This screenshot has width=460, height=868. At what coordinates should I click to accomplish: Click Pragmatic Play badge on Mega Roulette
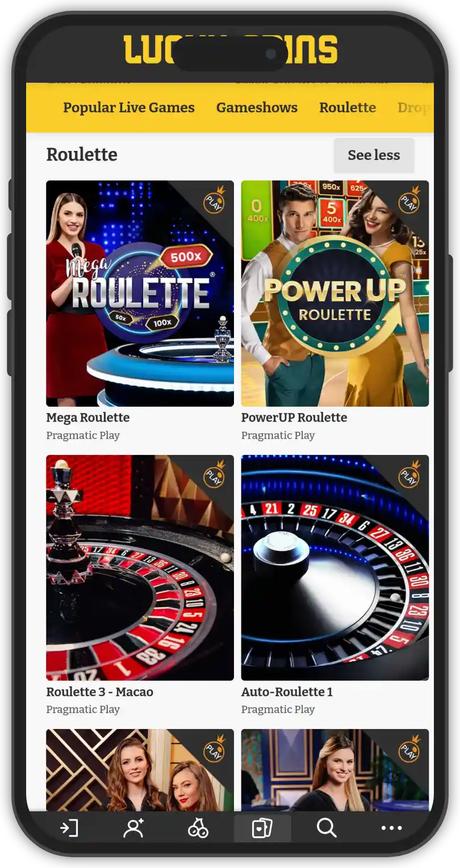click(x=214, y=200)
